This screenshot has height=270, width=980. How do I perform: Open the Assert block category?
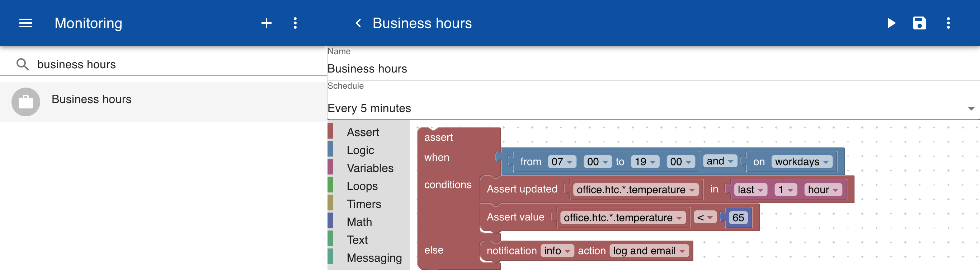363,132
